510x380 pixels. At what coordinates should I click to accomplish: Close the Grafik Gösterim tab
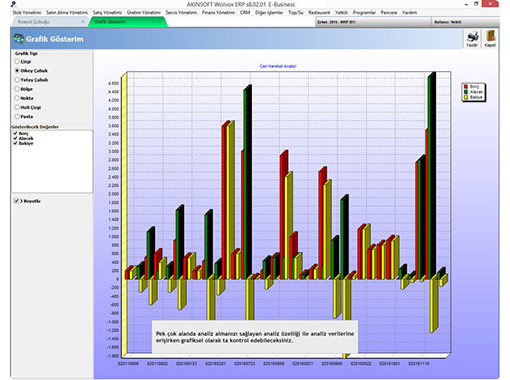(x=159, y=22)
